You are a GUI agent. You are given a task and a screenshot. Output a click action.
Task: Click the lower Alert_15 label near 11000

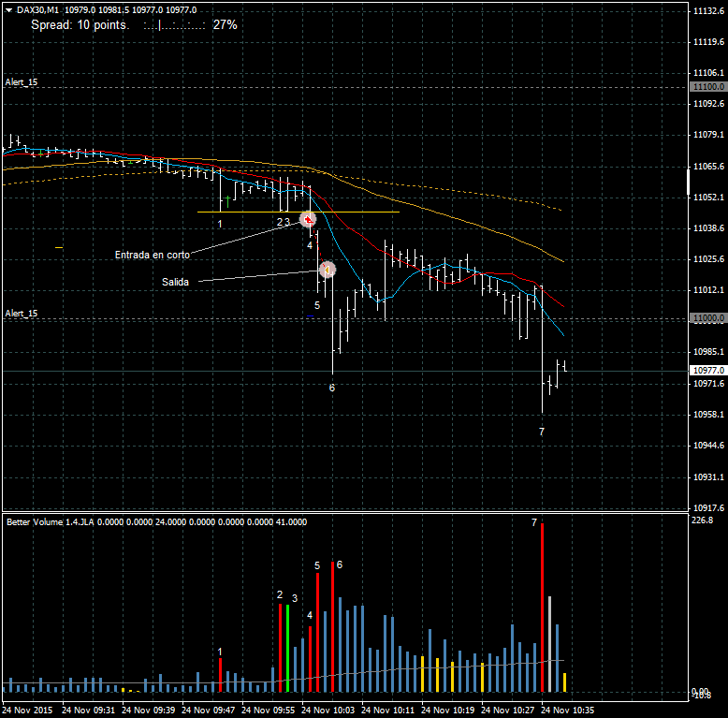coord(22,313)
